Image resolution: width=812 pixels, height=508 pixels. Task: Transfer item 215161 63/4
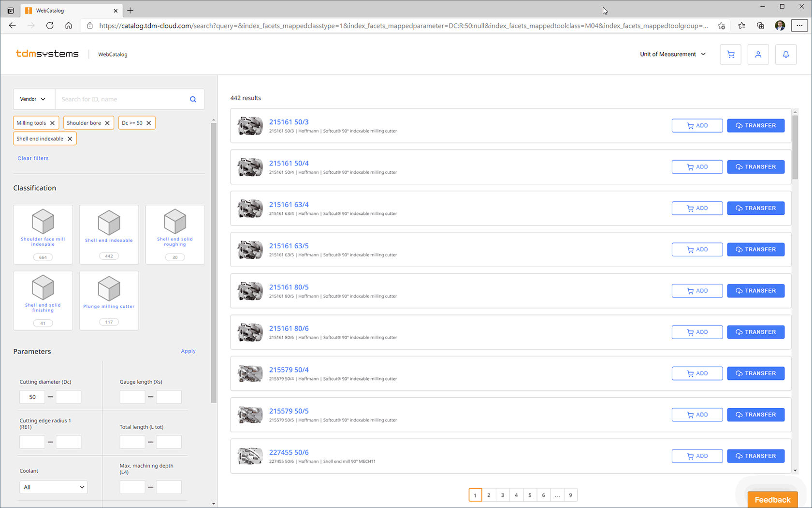755,208
